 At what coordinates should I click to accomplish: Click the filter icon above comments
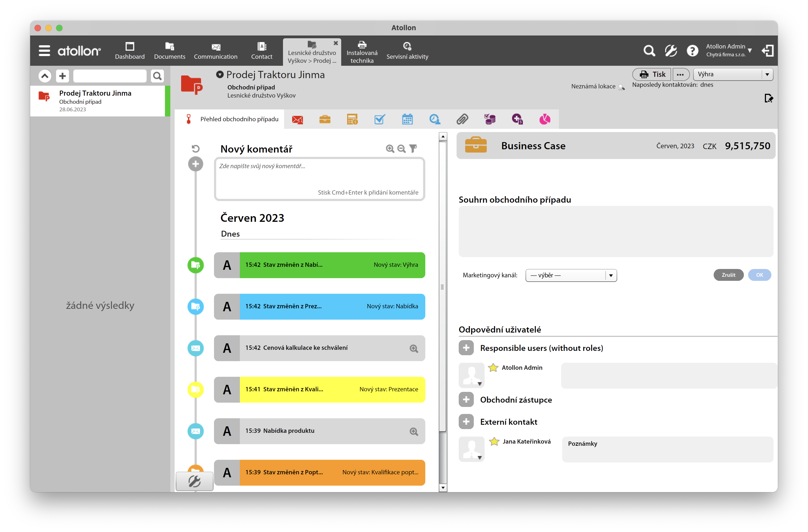tap(413, 149)
